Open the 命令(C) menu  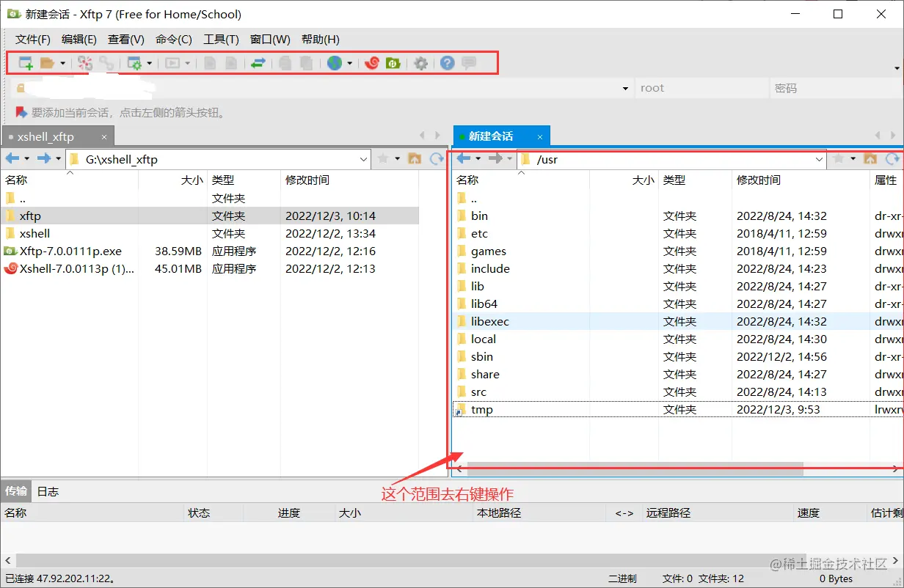coord(174,40)
